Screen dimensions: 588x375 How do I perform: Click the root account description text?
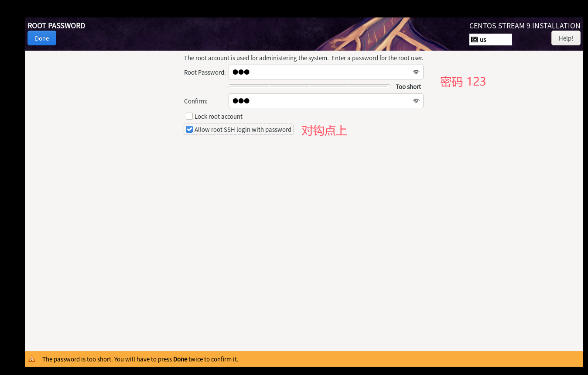tap(304, 58)
